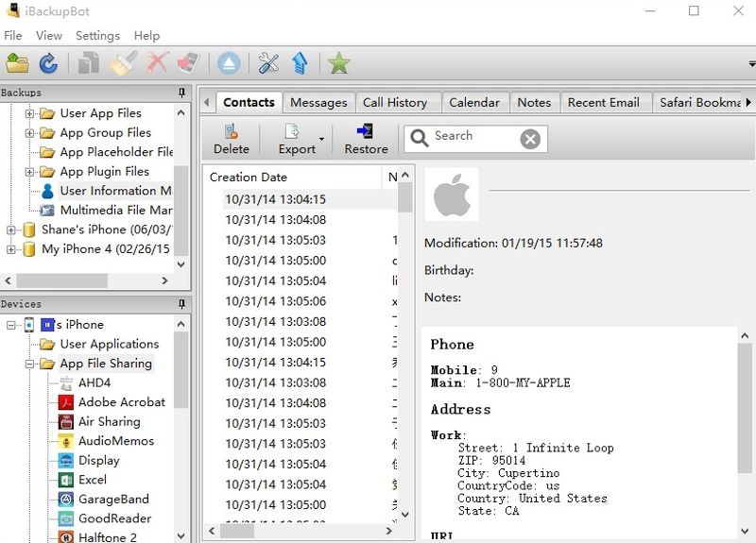The image size is (756, 543).
Task: Open the Safari Bookmarks tab
Action: pos(698,102)
